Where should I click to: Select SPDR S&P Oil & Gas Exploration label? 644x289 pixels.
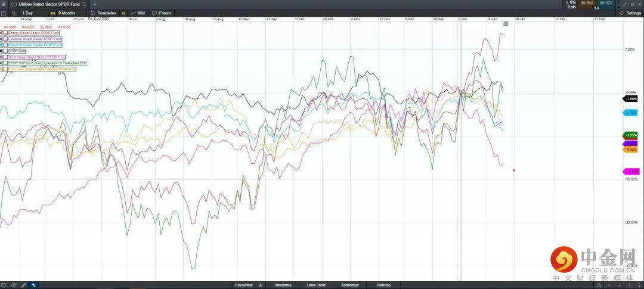pyautogui.click(x=47, y=63)
